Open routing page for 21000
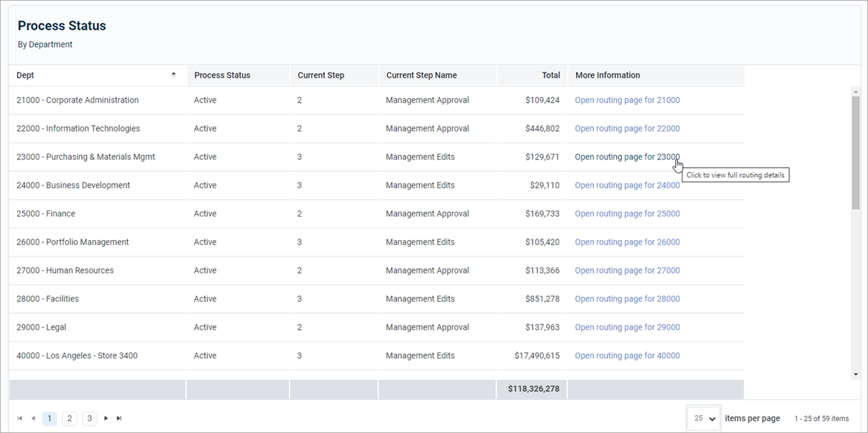 tap(626, 100)
